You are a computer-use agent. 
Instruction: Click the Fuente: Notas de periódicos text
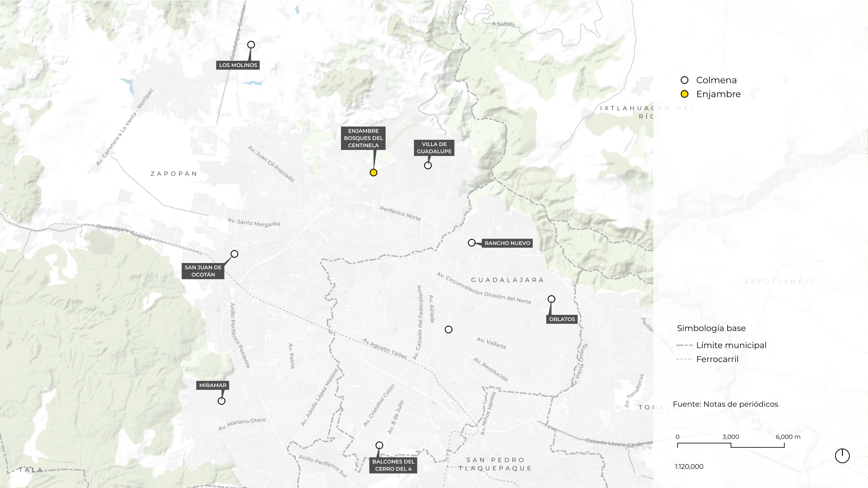click(x=725, y=404)
